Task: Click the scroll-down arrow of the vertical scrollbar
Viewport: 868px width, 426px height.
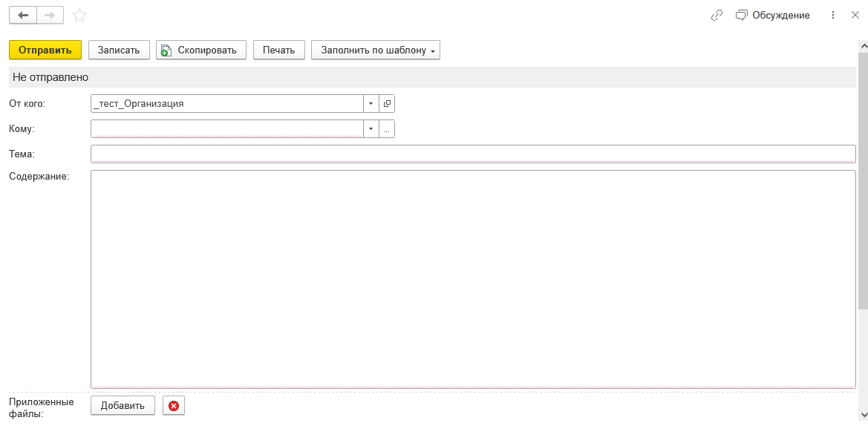Action: (x=863, y=414)
